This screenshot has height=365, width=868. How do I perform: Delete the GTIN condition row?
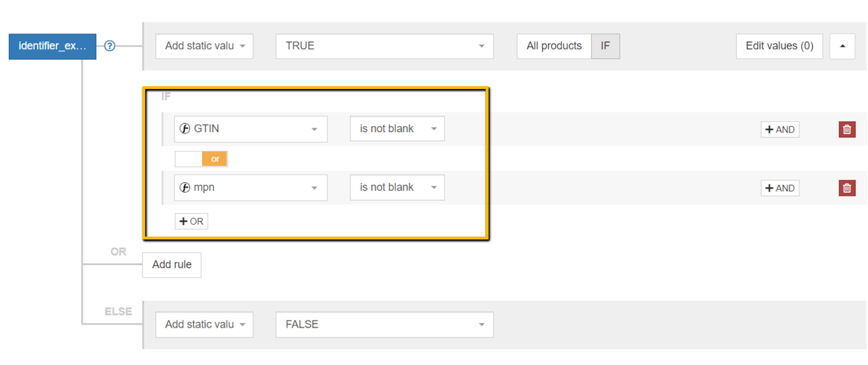click(846, 129)
